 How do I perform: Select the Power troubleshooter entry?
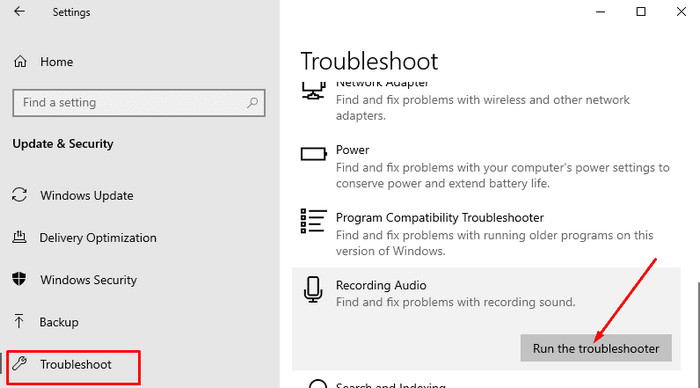(x=486, y=167)
